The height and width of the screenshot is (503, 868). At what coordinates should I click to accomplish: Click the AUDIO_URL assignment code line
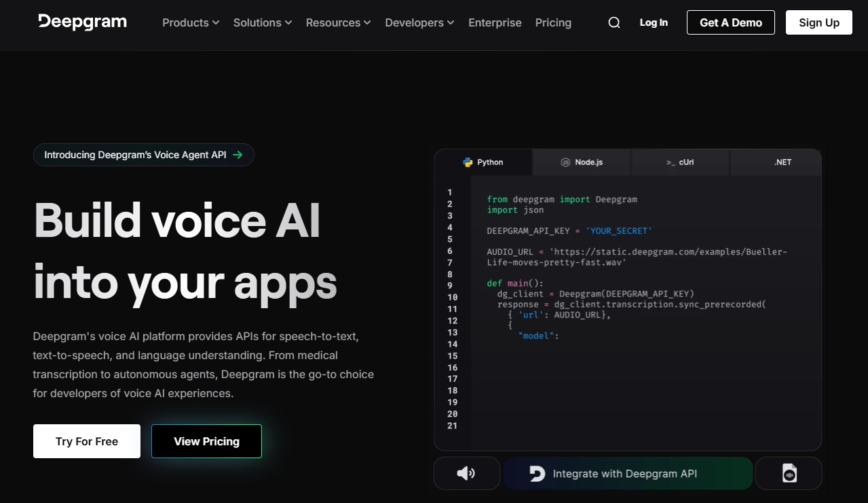[x=637, y=257]
